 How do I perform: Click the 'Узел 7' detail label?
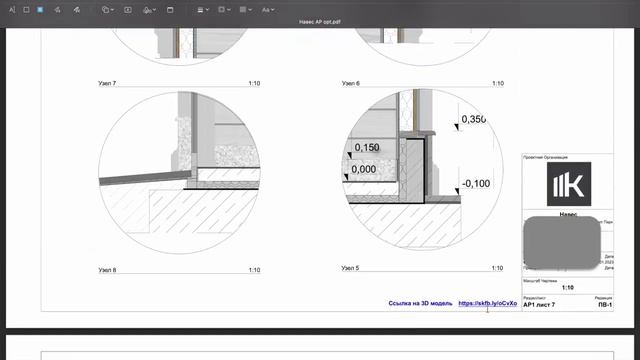[107, 83]
